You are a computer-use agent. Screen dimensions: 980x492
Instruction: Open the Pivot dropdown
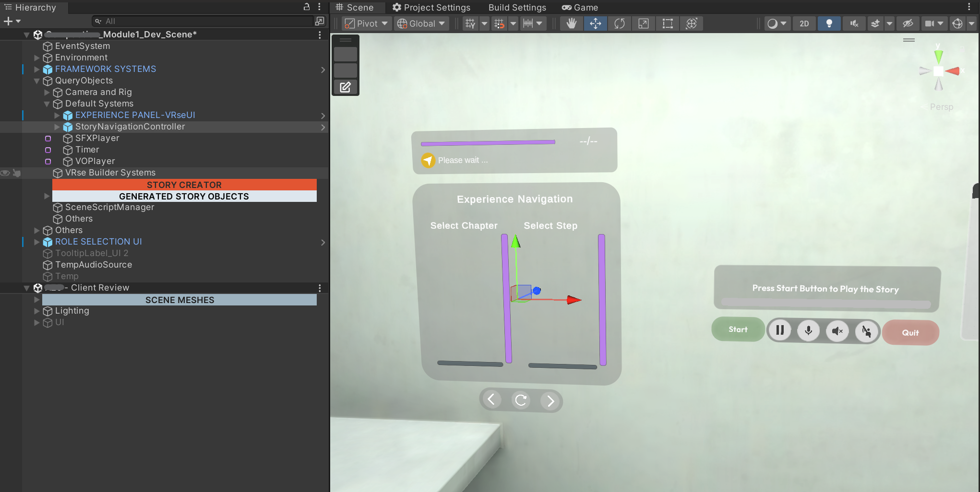pos(366,23)
